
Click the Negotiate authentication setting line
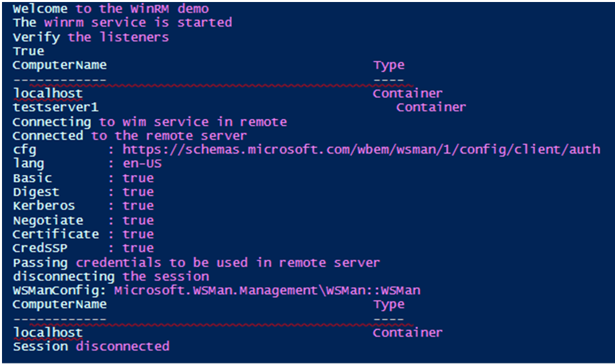[x=83, y=220]
